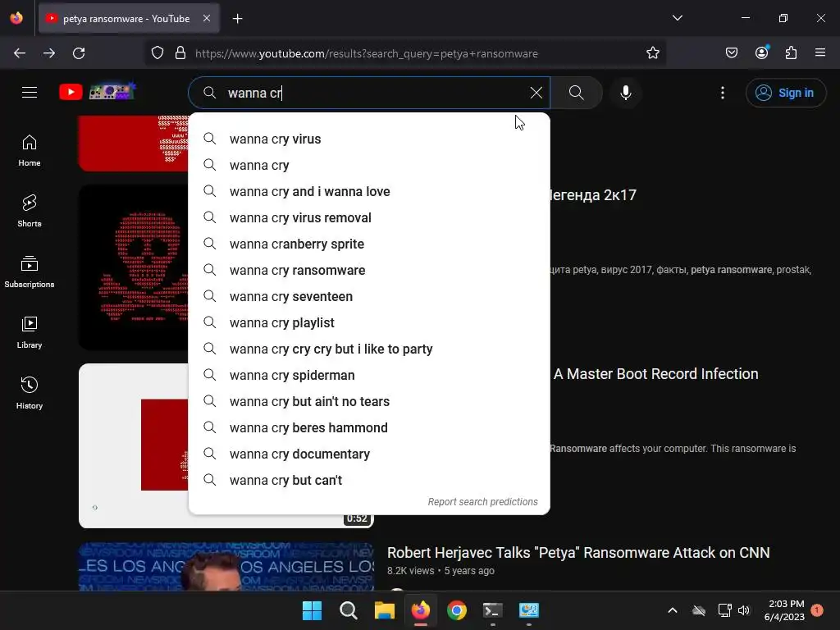The height and width of the screenshot is (630, 840).
Task: Clear the search box with the X icon
Action: click(536, 93)
